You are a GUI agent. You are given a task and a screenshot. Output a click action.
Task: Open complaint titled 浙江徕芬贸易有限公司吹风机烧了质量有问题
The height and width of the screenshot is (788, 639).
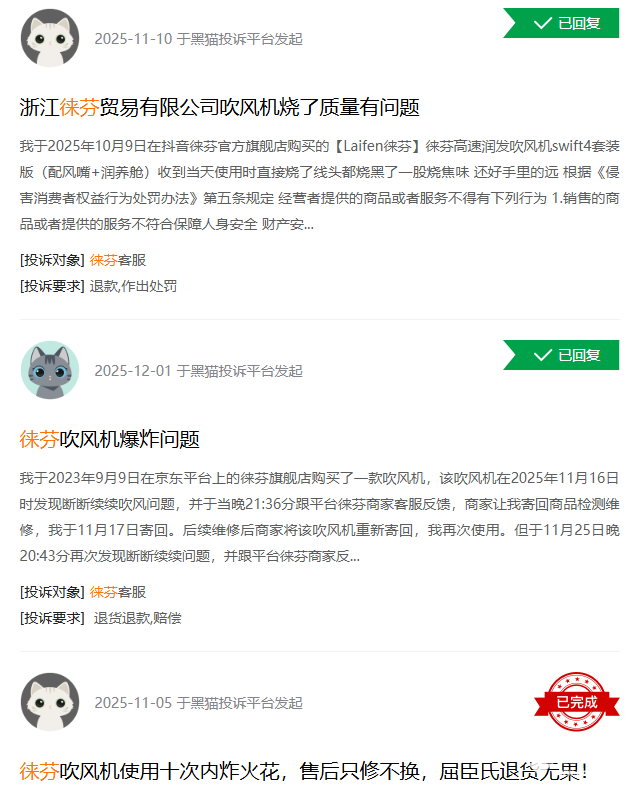coord(220,107)
